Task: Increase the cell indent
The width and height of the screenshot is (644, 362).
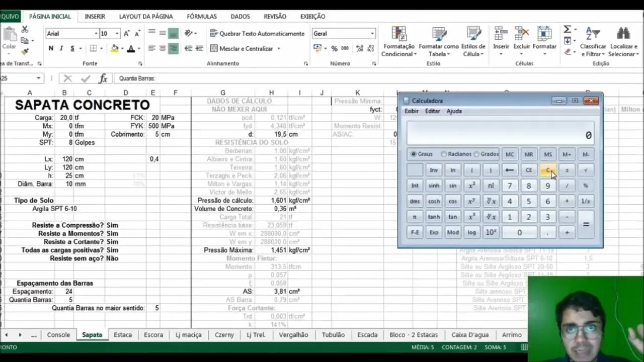Action: click(x=199, y=48)
